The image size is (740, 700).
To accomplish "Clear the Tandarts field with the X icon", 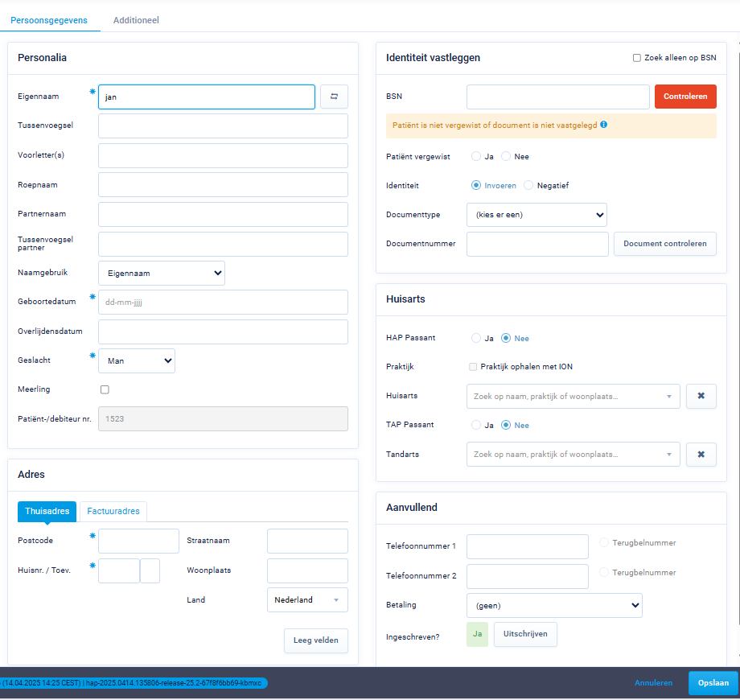I will (701, 455).
